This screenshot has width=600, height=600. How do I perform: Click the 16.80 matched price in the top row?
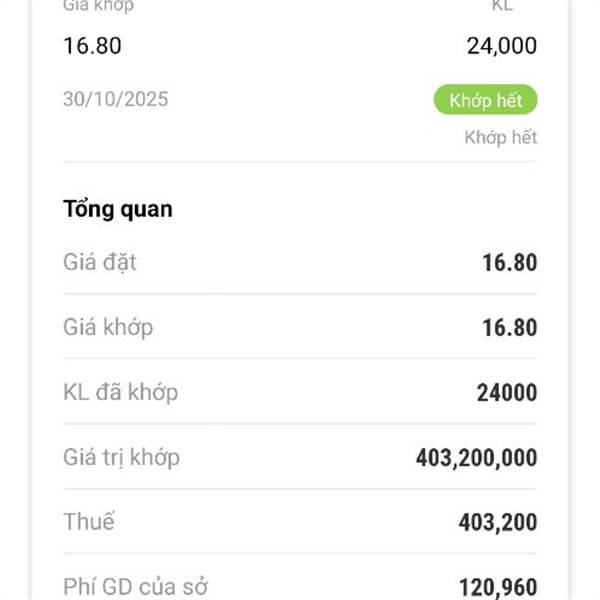92,45
